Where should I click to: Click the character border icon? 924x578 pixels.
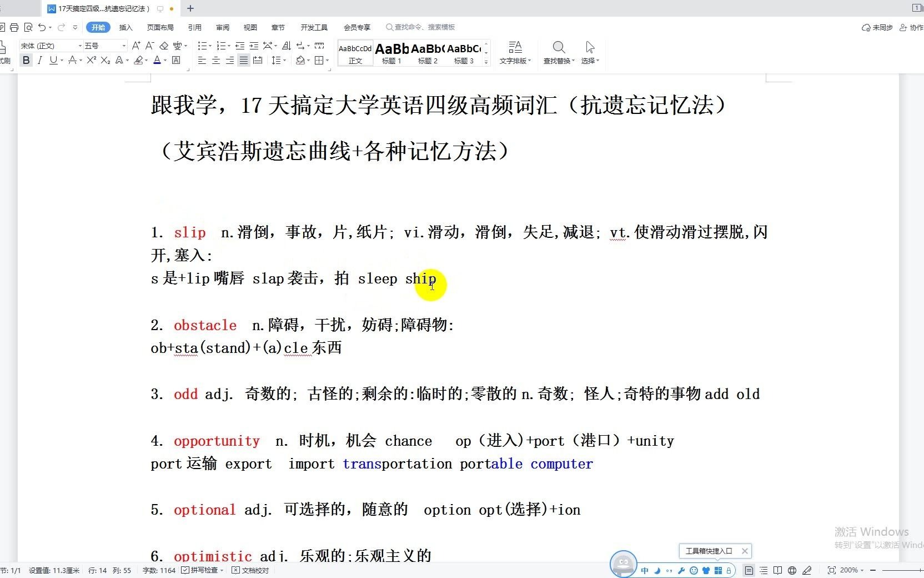click(177, 60)
